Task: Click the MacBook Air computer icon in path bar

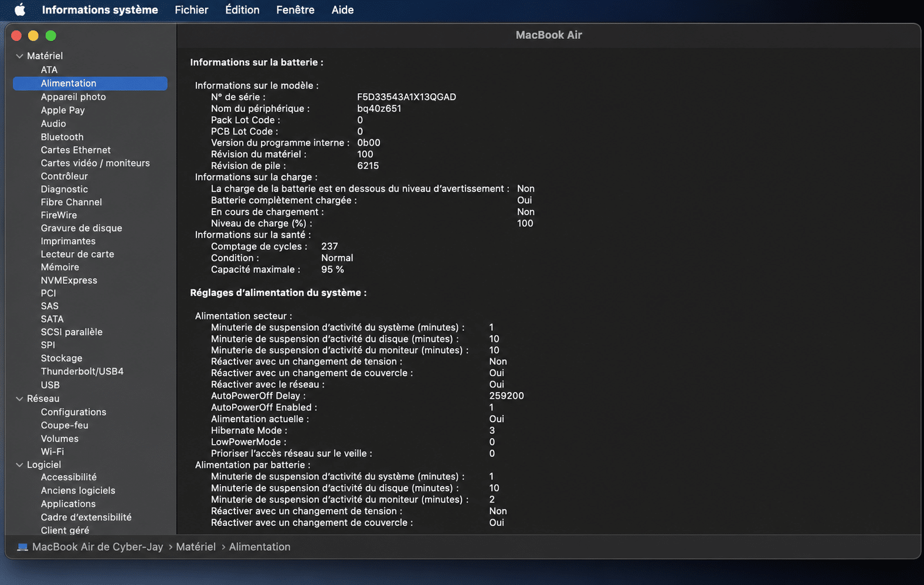Action: (x=22, y=547)
